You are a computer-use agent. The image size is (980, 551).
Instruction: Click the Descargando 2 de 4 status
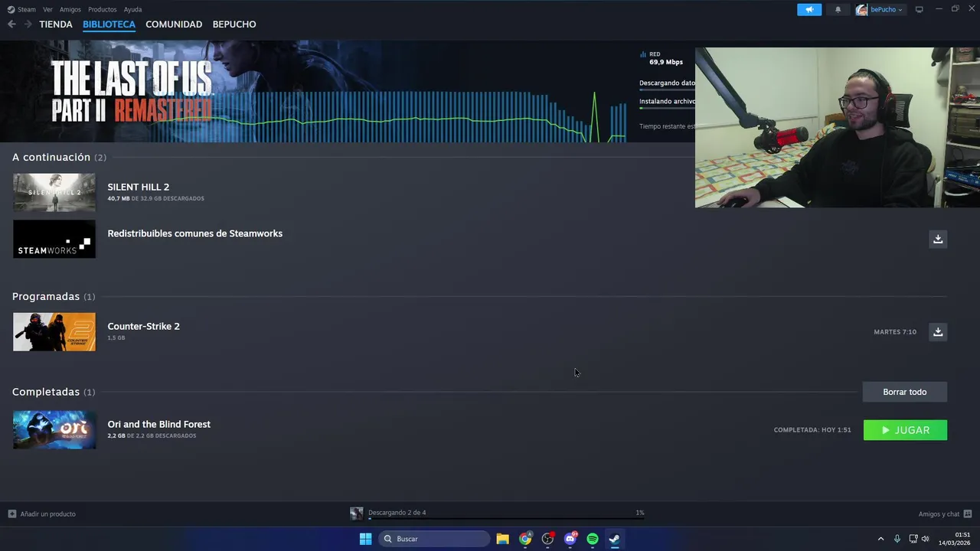397,513
